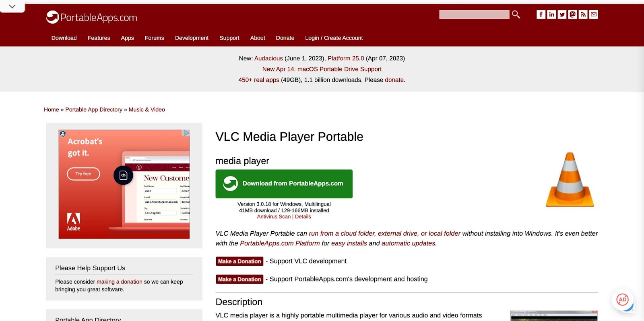Follow the run from a cloud folder link

384,233
